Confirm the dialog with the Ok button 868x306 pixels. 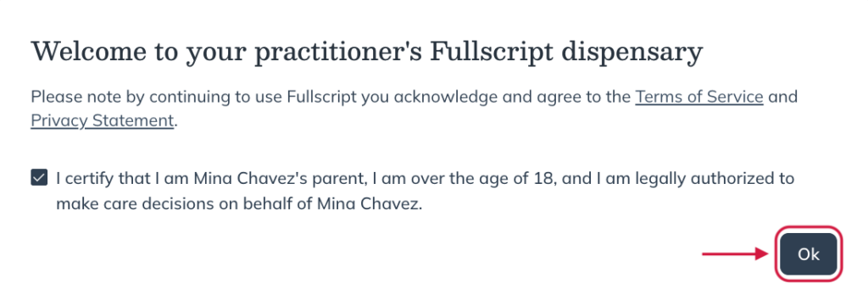coord(808,254)
